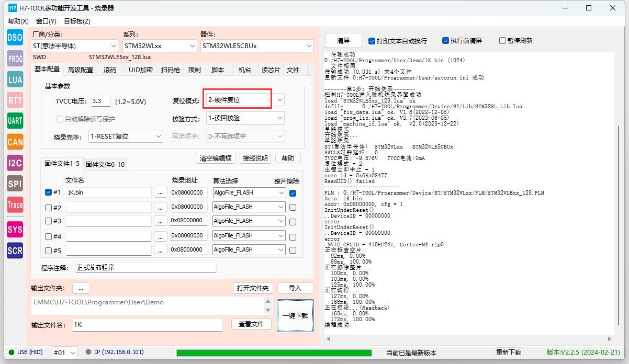The height and width of the screenshot is (364, 629).
Task: Click 接线说明 button
Action: pyautogui.click(x=255, y=158)
